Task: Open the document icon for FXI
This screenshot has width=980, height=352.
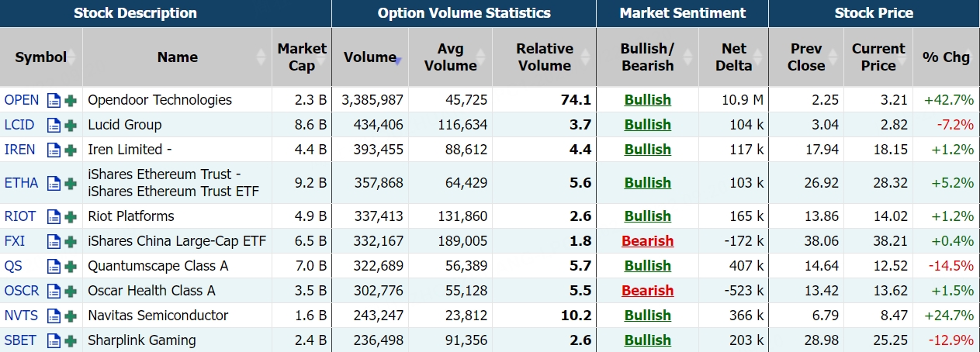Action: point(54,241)
